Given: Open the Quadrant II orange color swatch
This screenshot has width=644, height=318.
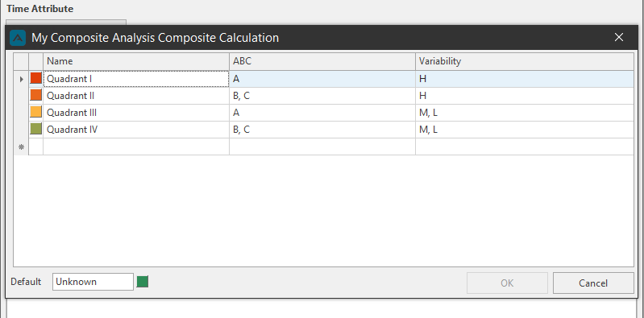Looking at the screenshot, I should [36, 95].
